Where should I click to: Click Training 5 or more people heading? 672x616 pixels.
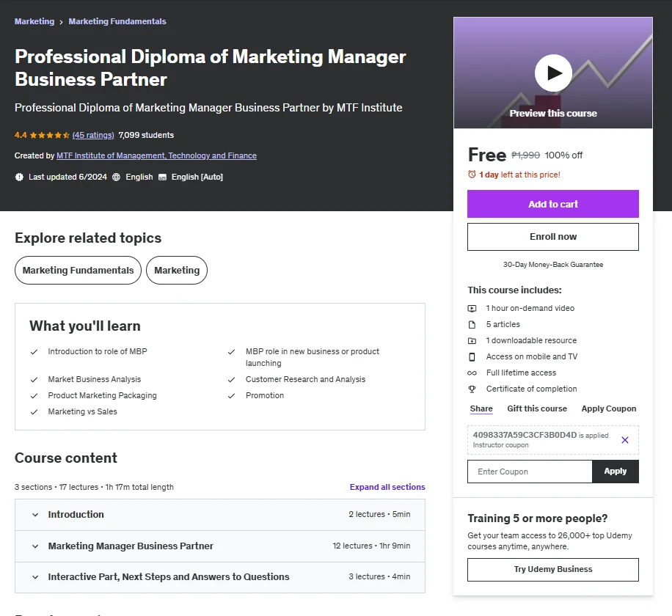click(x=538, y=518)
